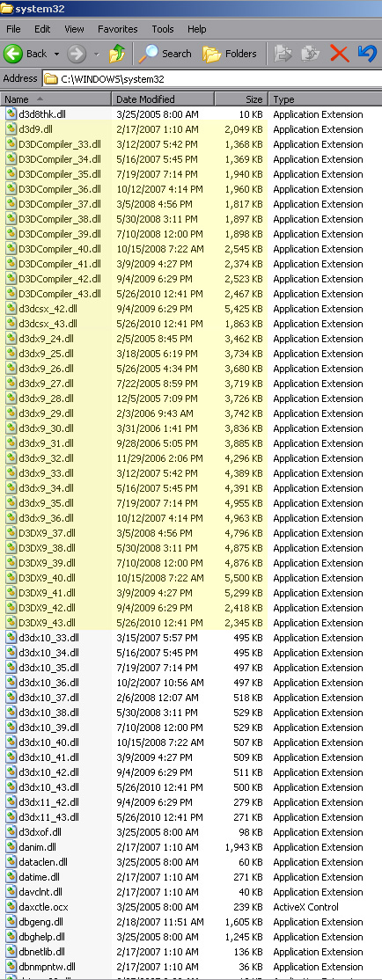This screenshot has width=382, height=980.
Task: Select file name D3DCompiler_34.dll
Action: (59, 159)
